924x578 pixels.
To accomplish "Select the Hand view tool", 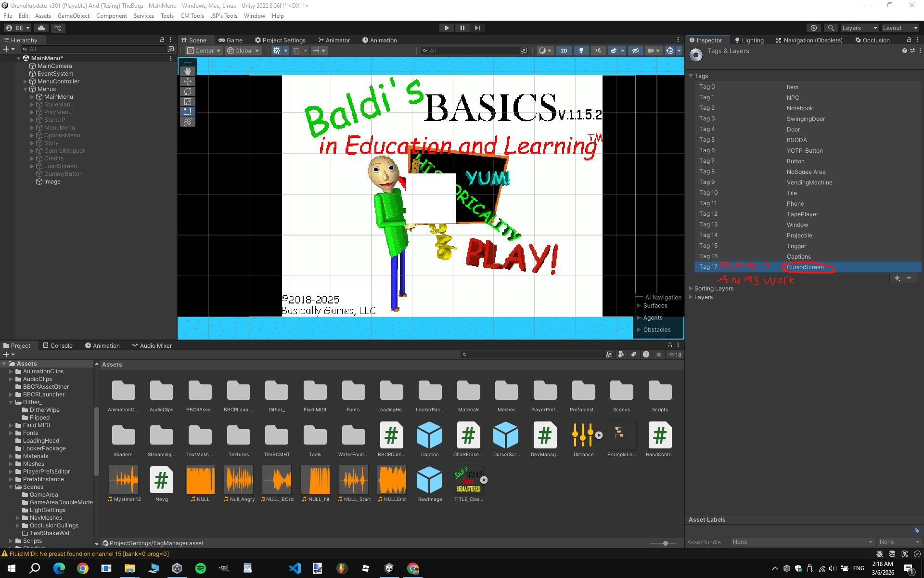I will coord(188,71).
